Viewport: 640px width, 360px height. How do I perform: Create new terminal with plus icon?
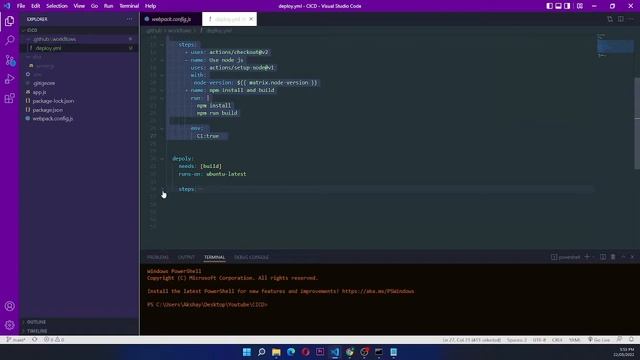[587, 257]
